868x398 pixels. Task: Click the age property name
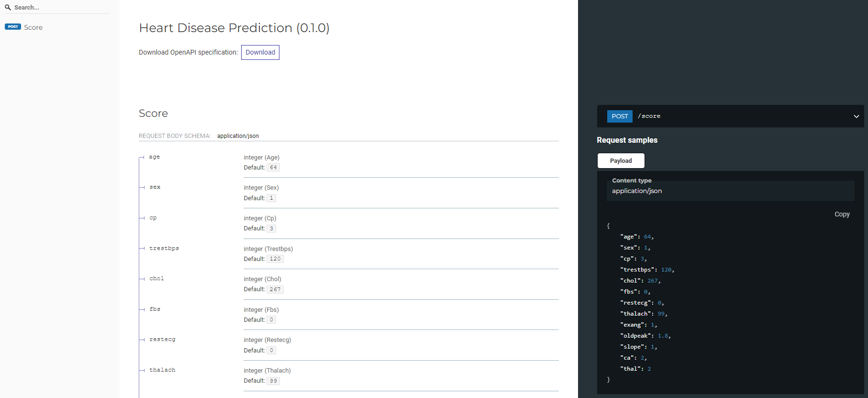click(x=154, y=157)
